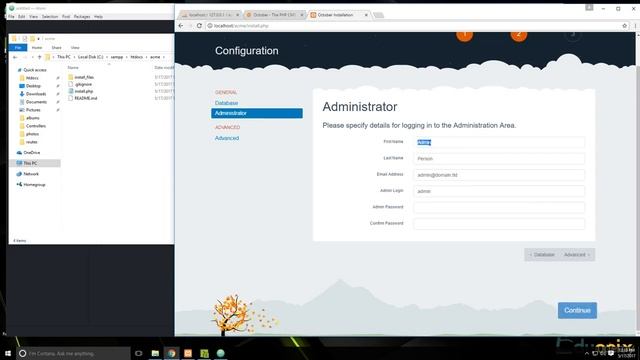Open Documents under Quick access
Image resolution: width=640 pixels, height=360 pixels.
36,102
